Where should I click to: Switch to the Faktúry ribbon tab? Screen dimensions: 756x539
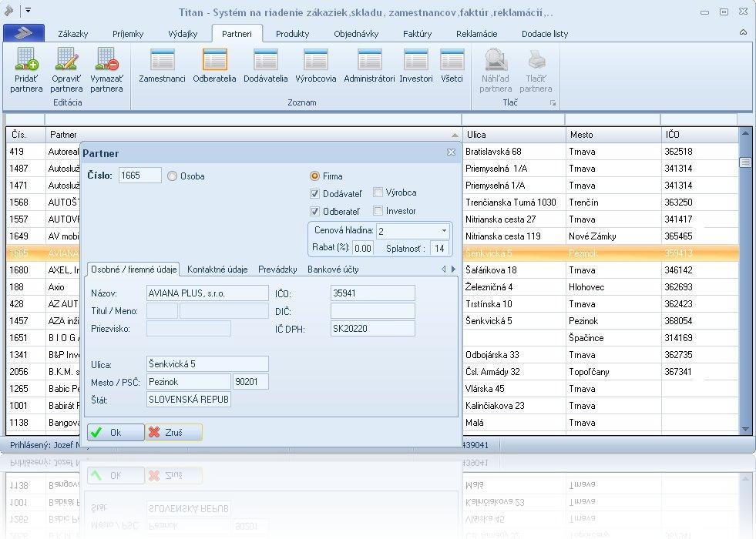click(417, 34)
